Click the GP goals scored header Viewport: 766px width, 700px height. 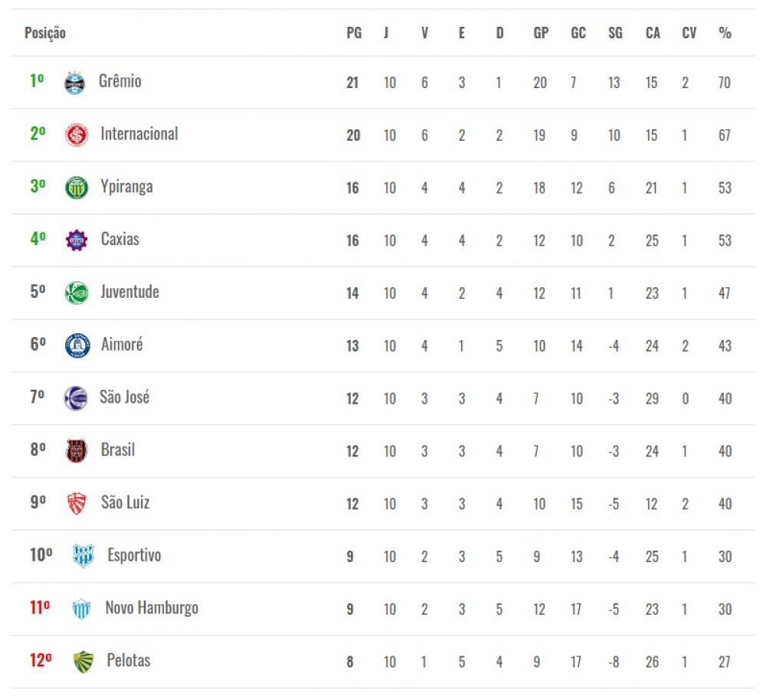click(x=541, y=33)
